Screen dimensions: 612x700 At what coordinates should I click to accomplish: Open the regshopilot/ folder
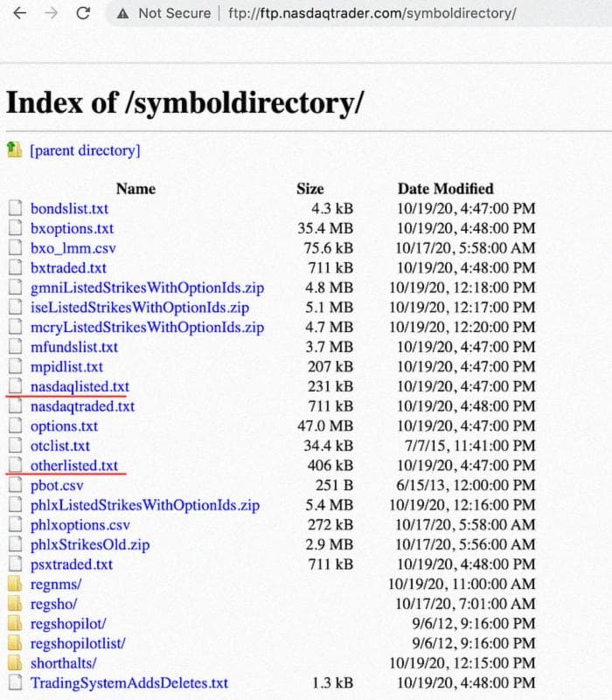(x=68, y=624)
